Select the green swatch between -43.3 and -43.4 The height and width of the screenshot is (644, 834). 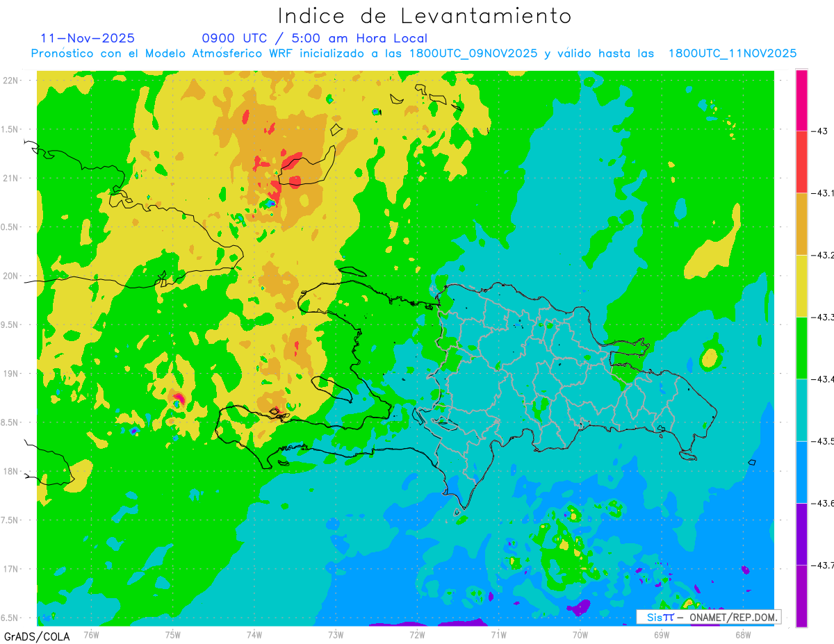coord(801,347)
